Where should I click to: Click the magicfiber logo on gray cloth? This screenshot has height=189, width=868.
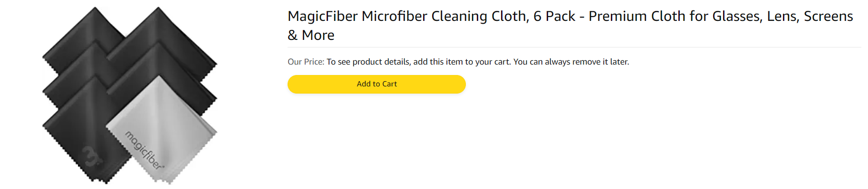144,150
